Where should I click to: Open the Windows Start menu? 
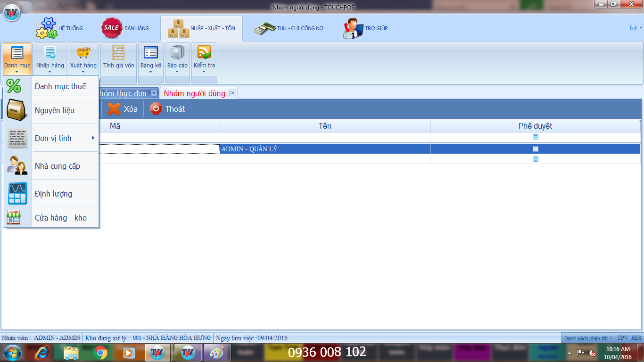[x=13, y=352]
